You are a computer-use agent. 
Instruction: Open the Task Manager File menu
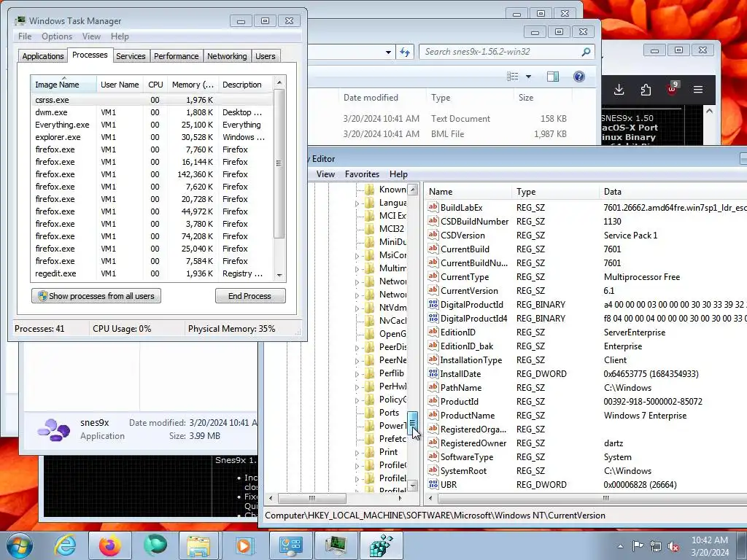coord(25,36)
